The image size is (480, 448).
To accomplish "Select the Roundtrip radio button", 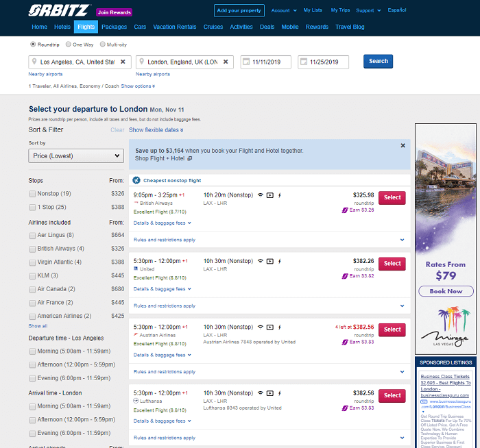I will coord(33,45).
